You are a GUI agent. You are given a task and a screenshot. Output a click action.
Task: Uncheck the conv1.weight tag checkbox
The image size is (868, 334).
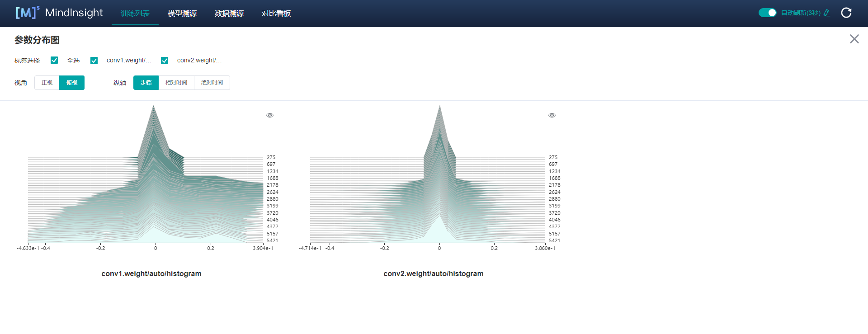(94, 60)
